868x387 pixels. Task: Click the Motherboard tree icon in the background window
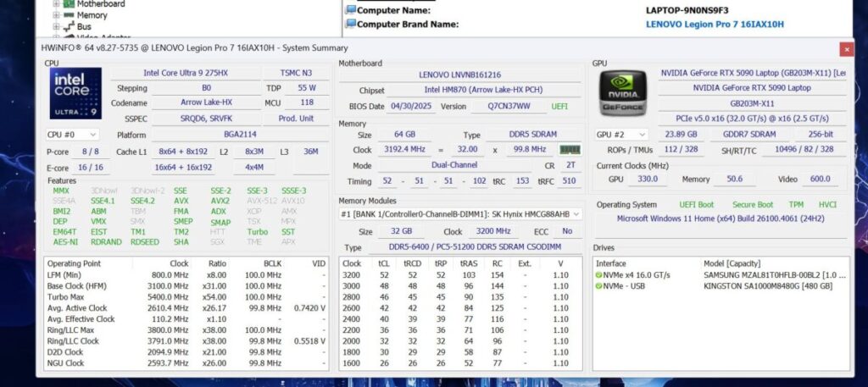[x=69, y=4]
